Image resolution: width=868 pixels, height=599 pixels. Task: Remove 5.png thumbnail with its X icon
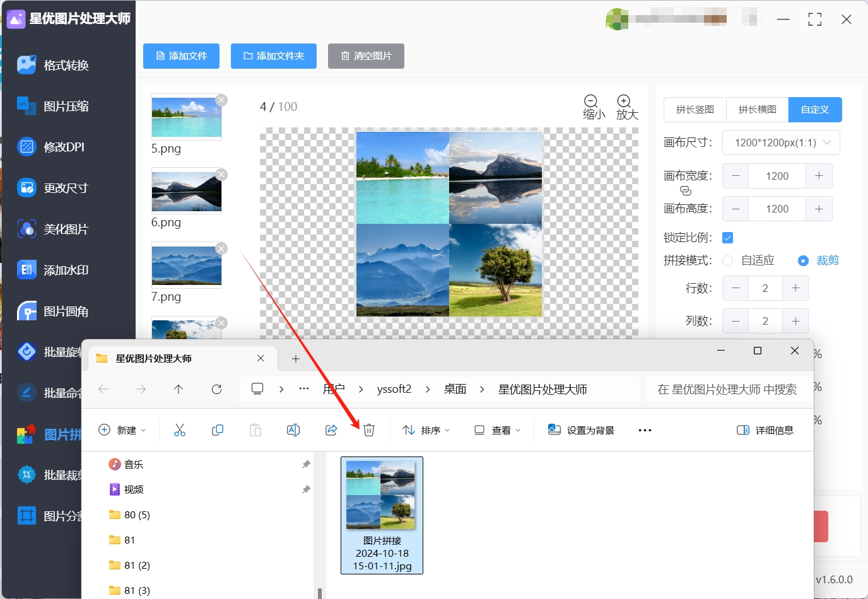(221, 100)
